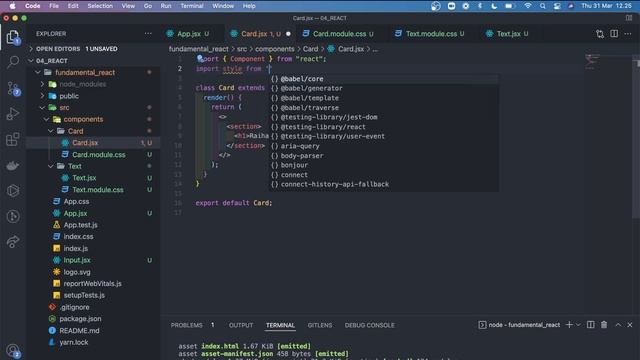Open the GitLens panel tab
This screenshot has height=360, width=640.
click(320, 325)
